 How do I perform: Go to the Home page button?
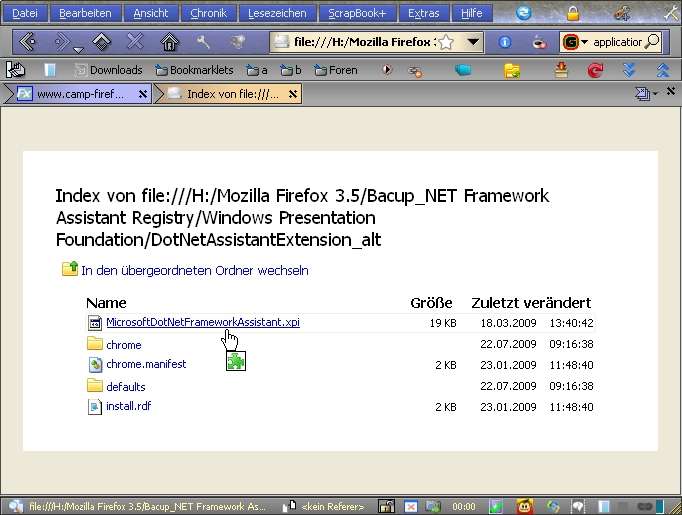click(170, 42)
